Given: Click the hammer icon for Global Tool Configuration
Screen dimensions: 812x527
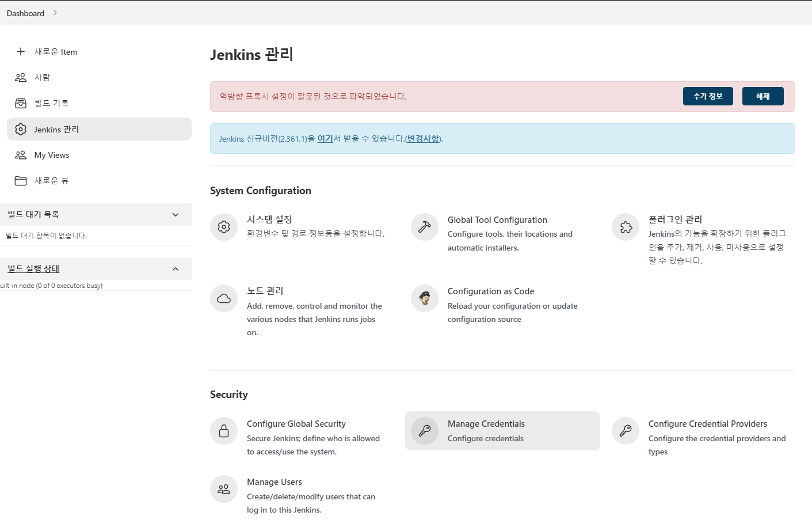Looking at the screenshot, I should tap(425, 227).
